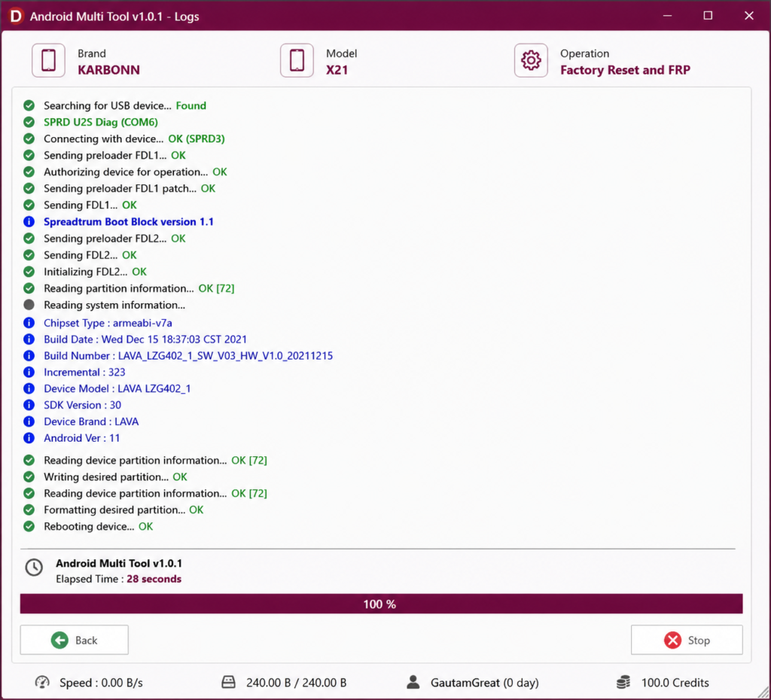Click the 240.00 B / 240.00 B status
The height and width of the screenshot is (700, 771).
(x=297, y=683)
